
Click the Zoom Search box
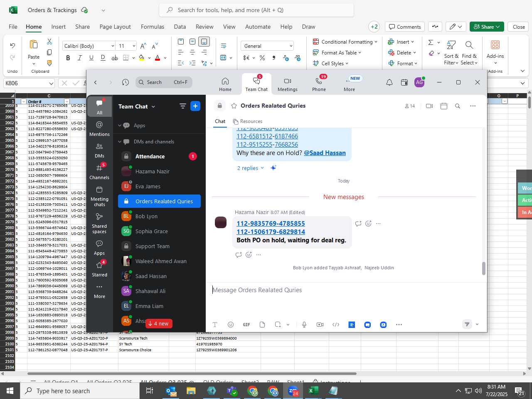[x=164, y=82]
